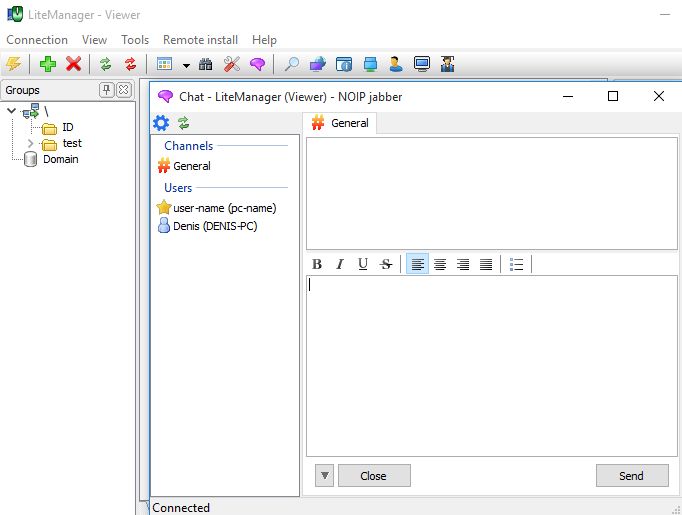
Task: Open the Remote install menu
Action: coord(201,40)
